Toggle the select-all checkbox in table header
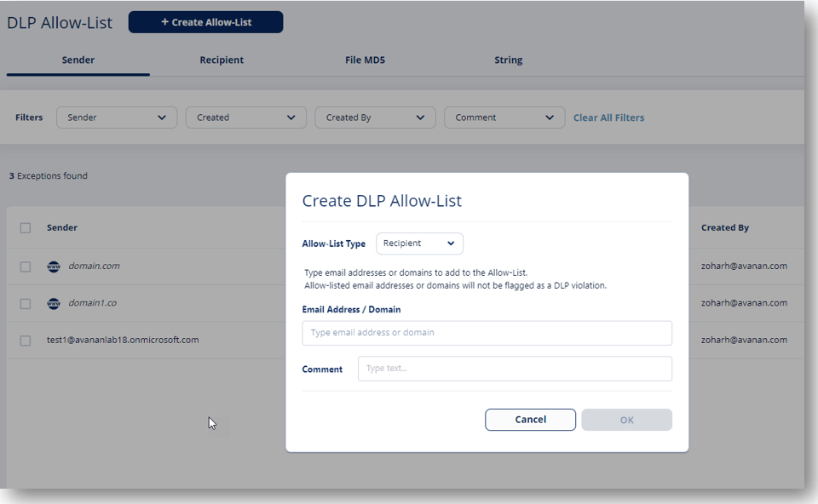This screenshot has height=504, width=818. 25,227
